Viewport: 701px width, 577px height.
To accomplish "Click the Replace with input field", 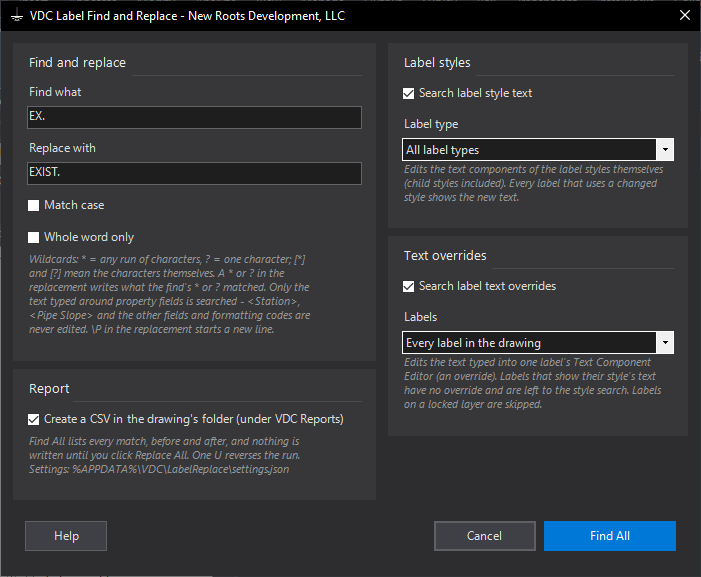I will tap(194, 173).
